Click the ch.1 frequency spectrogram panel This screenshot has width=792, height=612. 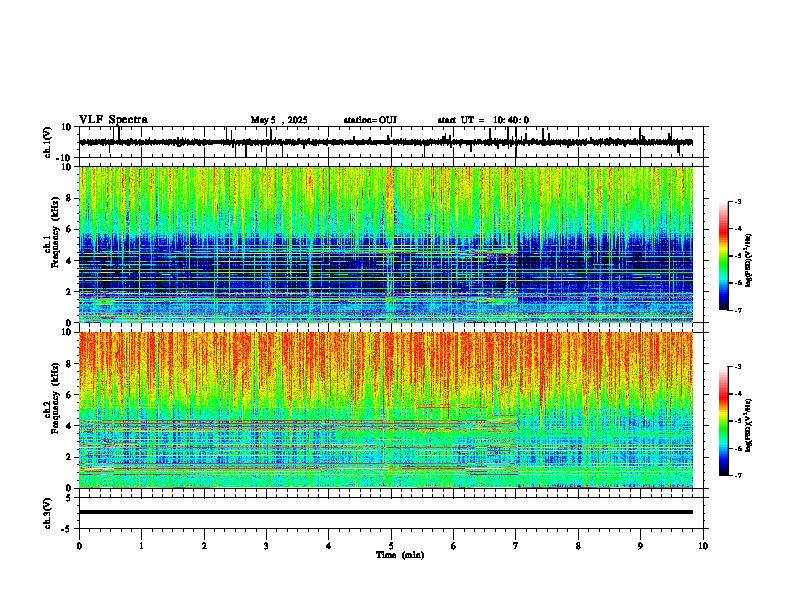coord(386,244)
